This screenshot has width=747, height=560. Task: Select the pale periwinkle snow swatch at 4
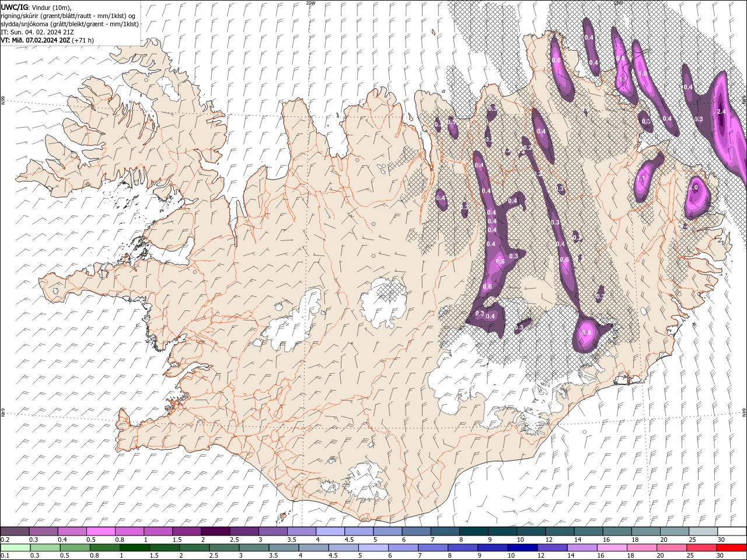tap(329, 531)
